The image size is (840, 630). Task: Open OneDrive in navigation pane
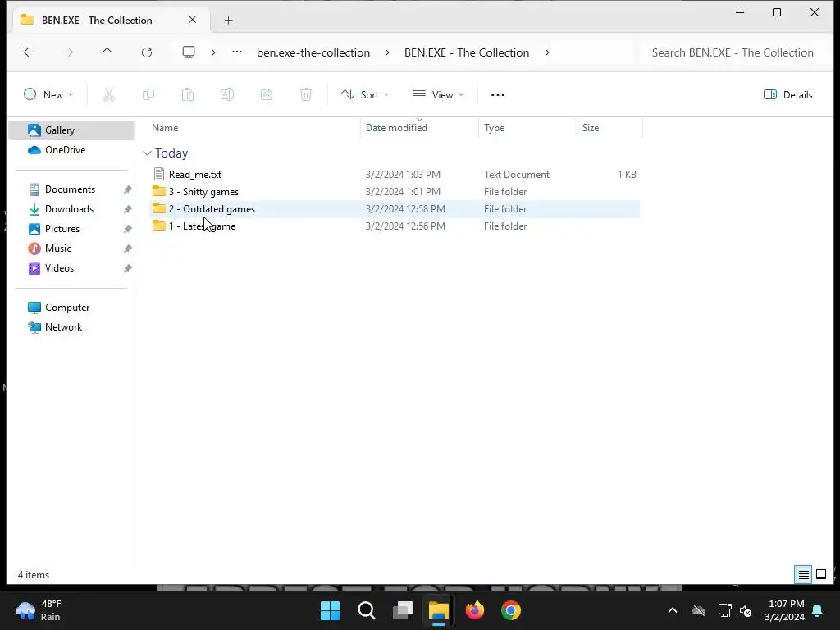[71, 150]
